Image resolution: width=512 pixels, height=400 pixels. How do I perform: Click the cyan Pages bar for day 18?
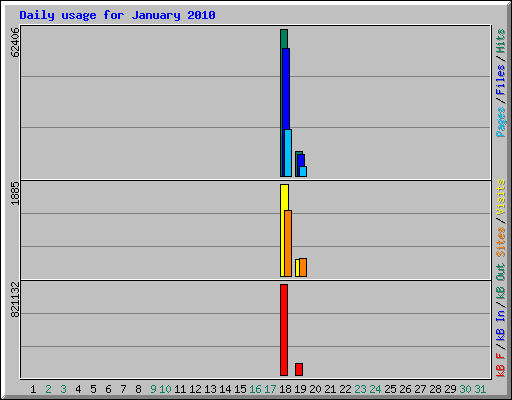point(288,153)
